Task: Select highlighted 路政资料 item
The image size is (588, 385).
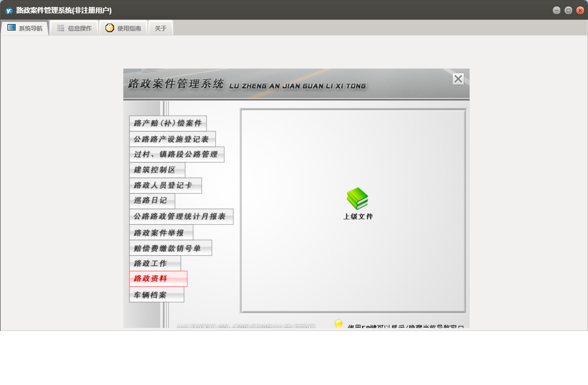Action: coord(158,279)
